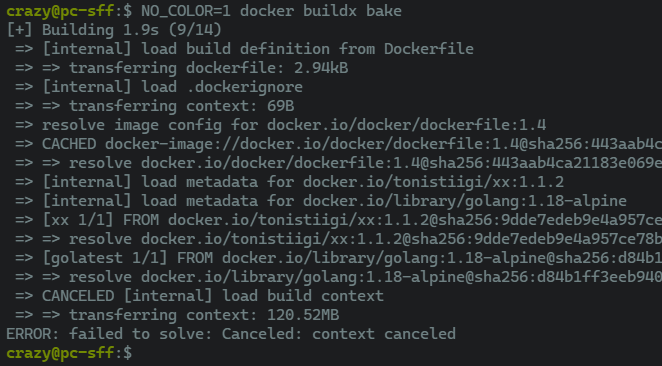Click 'transferring context: 120.52MB' text
662x366 pixels.
tap(204, 315)
